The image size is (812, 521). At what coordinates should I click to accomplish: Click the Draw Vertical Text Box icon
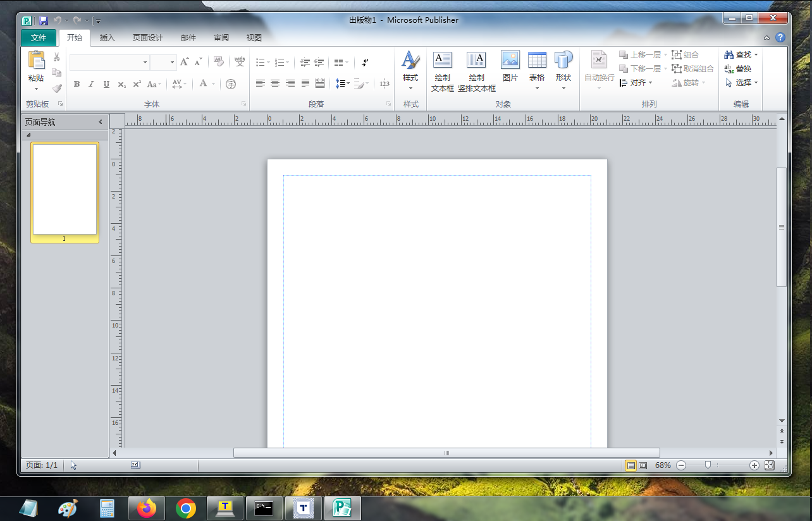click(x=476, y=61)
